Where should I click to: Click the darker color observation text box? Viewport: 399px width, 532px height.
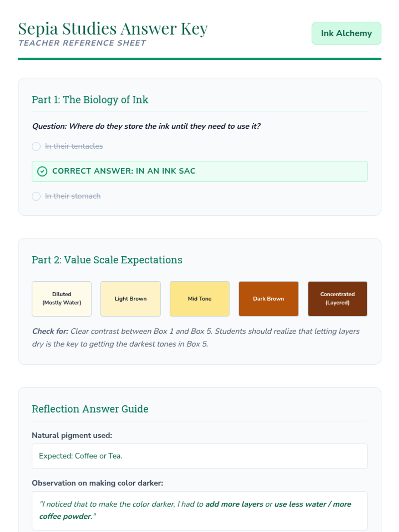[199, 510]
